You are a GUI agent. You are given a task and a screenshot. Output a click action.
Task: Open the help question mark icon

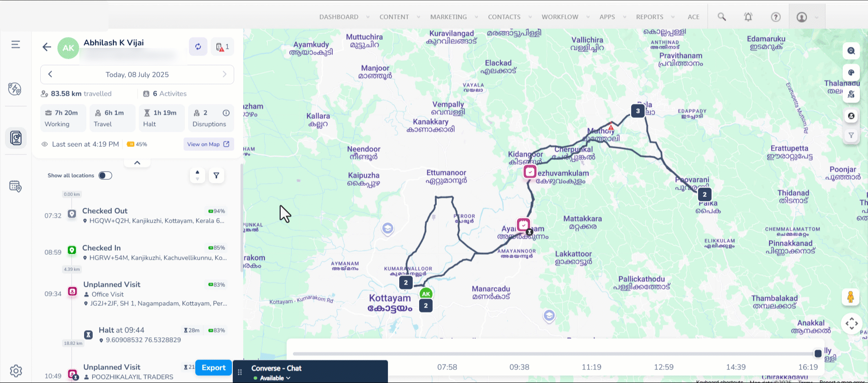coord(776,17)
